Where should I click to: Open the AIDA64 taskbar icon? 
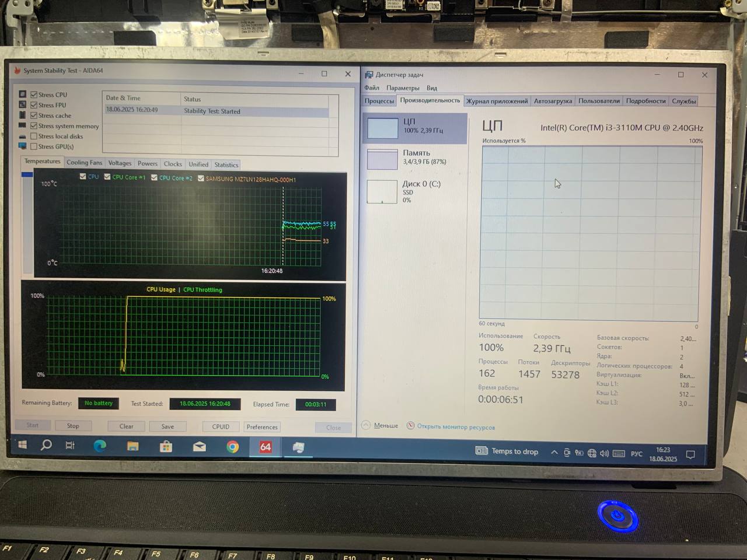point(266,447)
